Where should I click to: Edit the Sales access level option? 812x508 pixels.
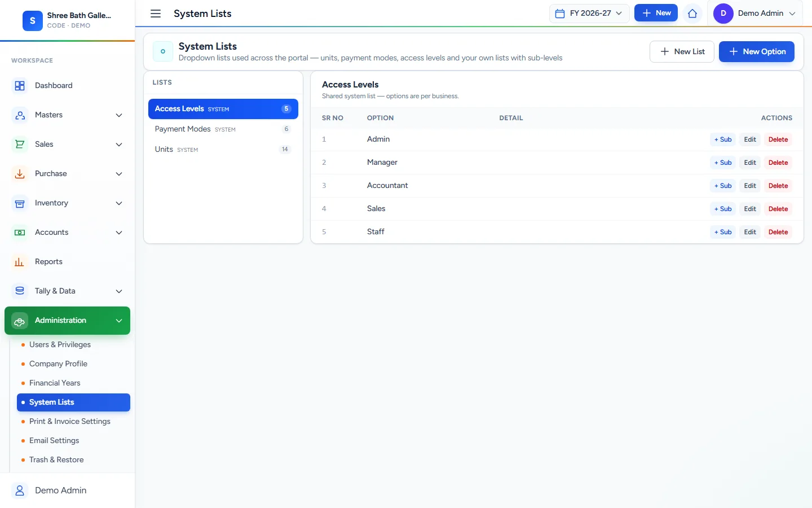click(x=750, y=209)
